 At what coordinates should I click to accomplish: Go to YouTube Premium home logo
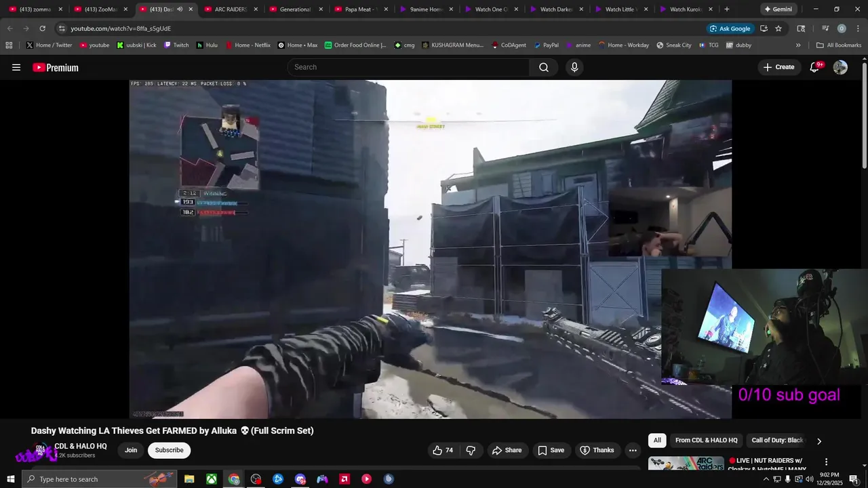56,67
